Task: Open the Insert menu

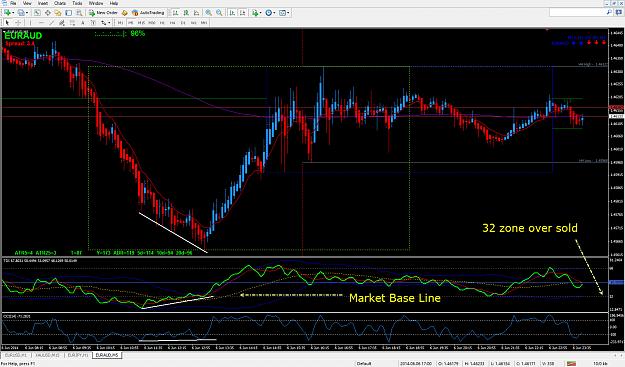Action: (43, 3)
